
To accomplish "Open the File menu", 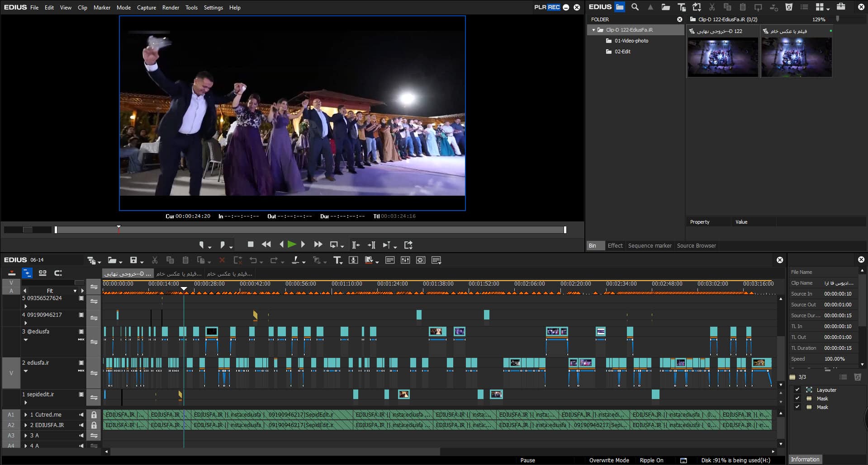I will (34, 7).
